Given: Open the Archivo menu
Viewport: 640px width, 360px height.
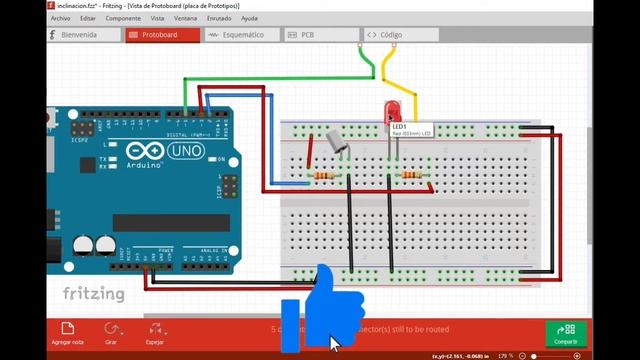Looking at the screenshot, I should point(60,18).
